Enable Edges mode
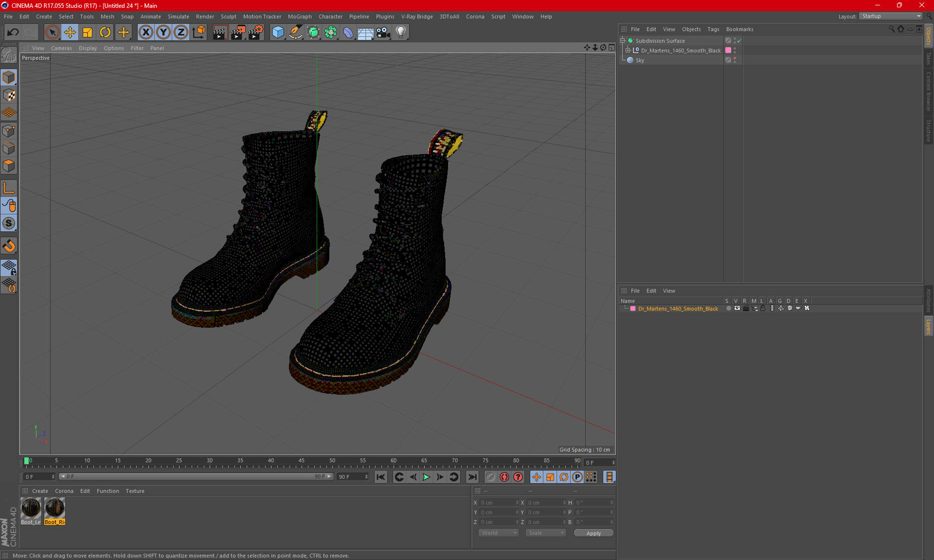 click(9, 148)
